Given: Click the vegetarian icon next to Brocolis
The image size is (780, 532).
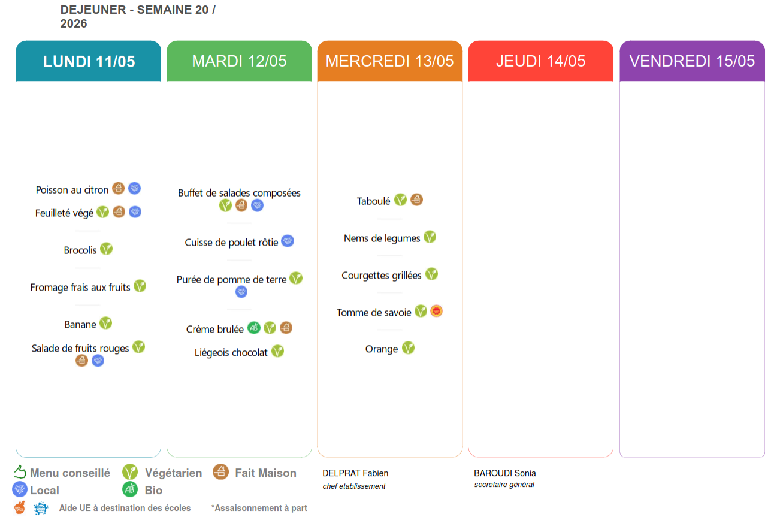Looking at the screenshot, I should 106,249.
